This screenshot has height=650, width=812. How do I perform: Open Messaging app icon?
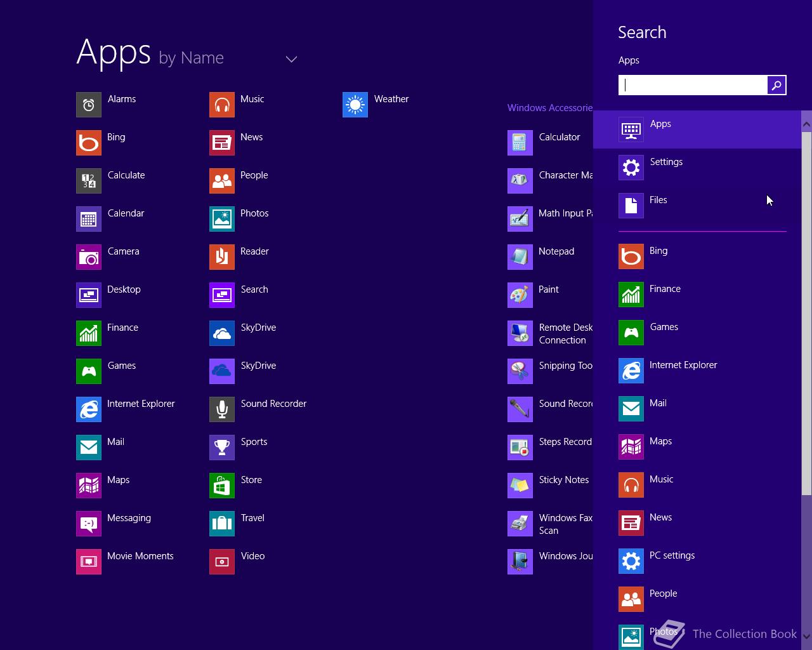[x=89, y=524]
